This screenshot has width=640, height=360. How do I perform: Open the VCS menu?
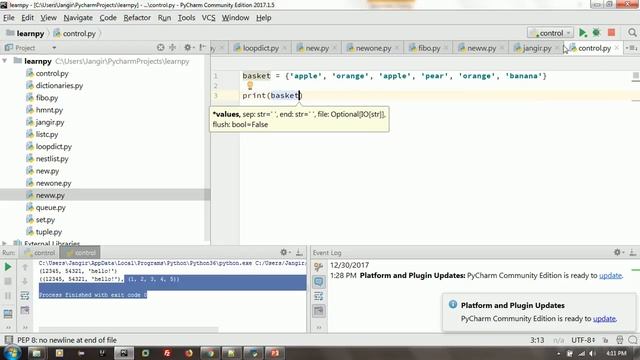pyautogui.click(x=208, y=18)
